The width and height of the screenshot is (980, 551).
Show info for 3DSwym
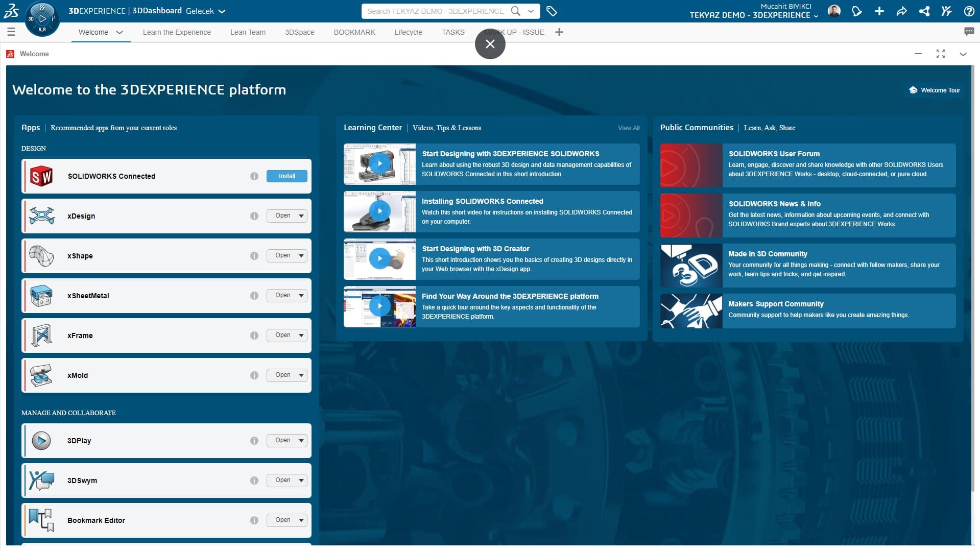click(x=254, y=481)
